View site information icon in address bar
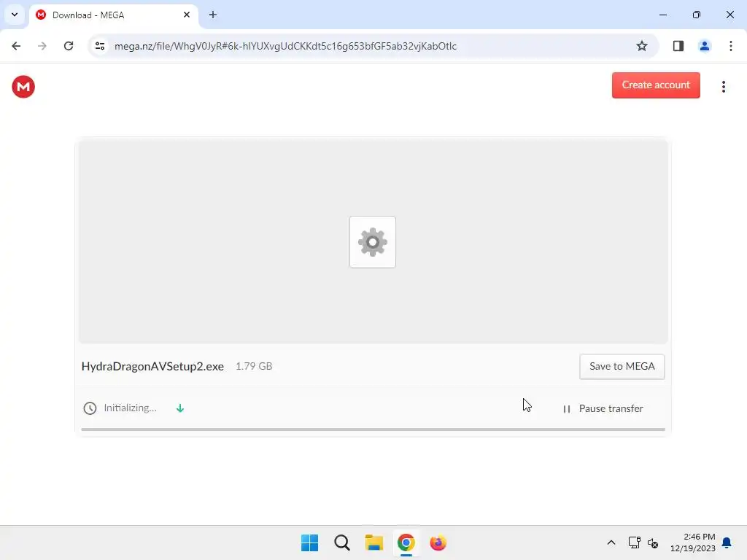The width and height of the screenshot is (747, 560). point(100,46)
